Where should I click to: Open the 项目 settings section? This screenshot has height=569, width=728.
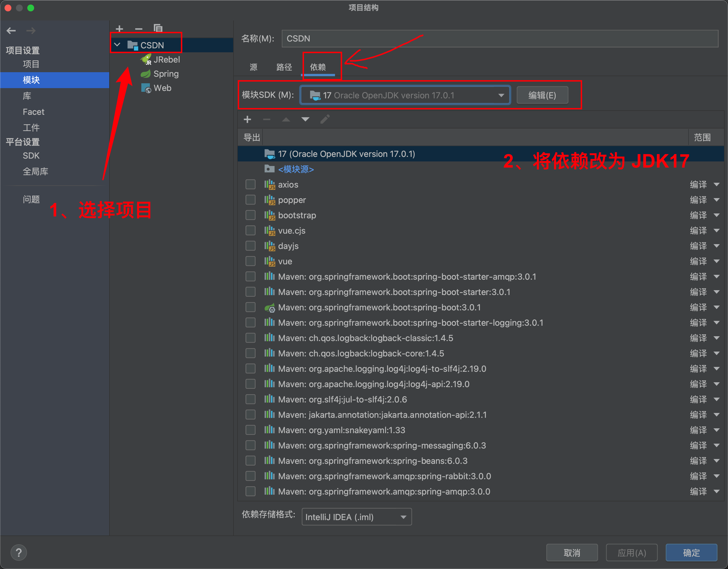(x=31, y=64)
